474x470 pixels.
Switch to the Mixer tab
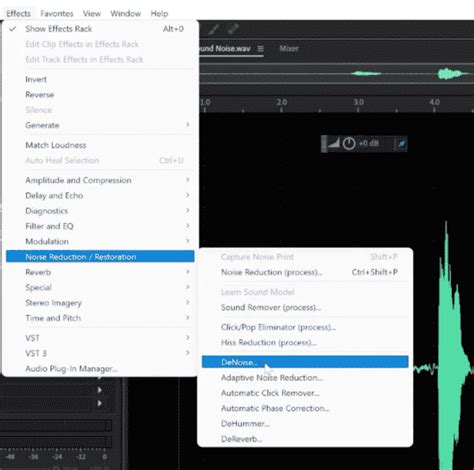[289, 49]
